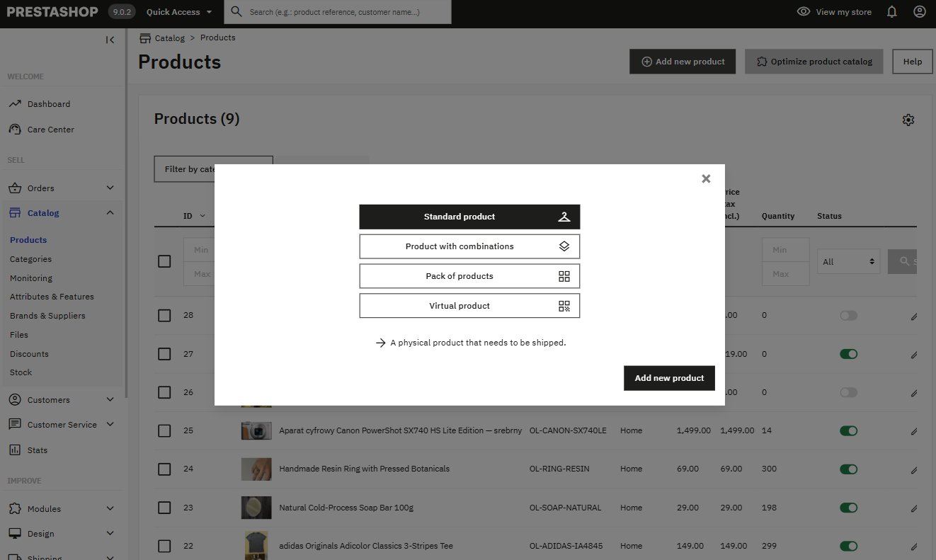Open the Status filter All dropdown
The image size is (936, 560).
(x=848, y=261)
